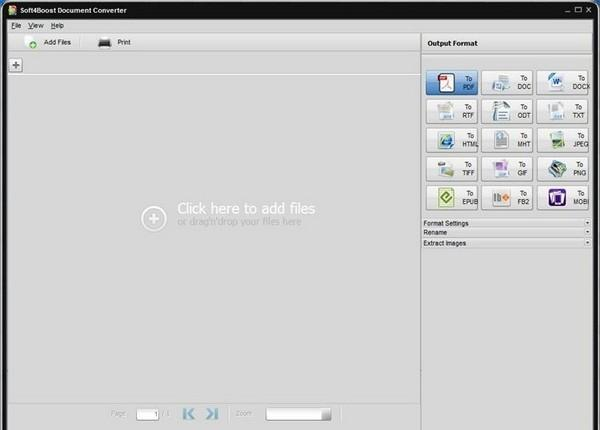Viewport: 600px width, 430px height.
Task: Open the View menu
Action: [36, 26]
